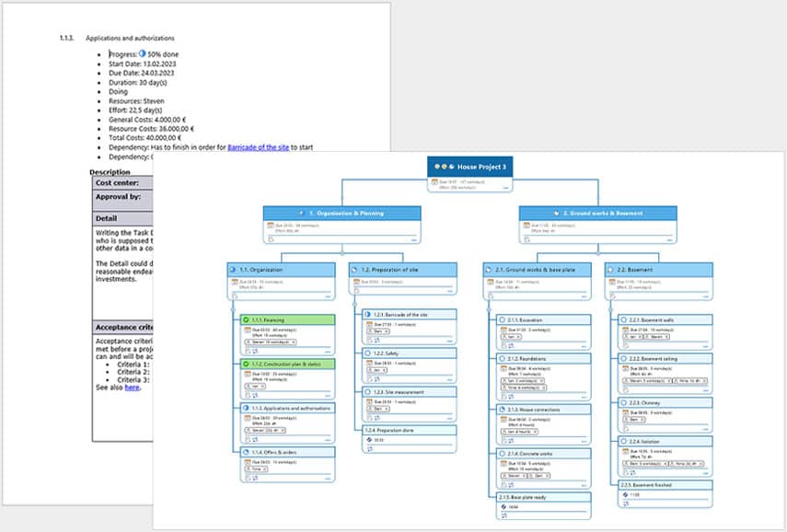Click the half-progress icon on 1.2.1 Barricade of the site

[x=368, y=314]
